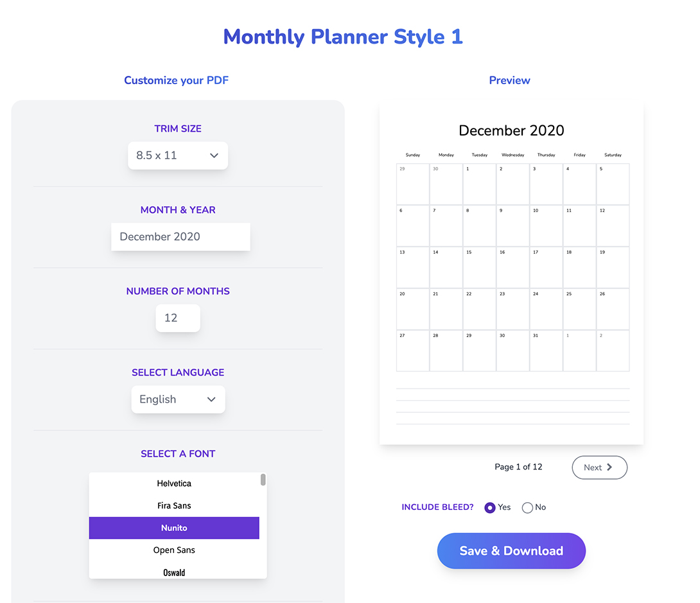700x603 pixels.
Task: Click Save & Download button
Action: coord(511,551)
